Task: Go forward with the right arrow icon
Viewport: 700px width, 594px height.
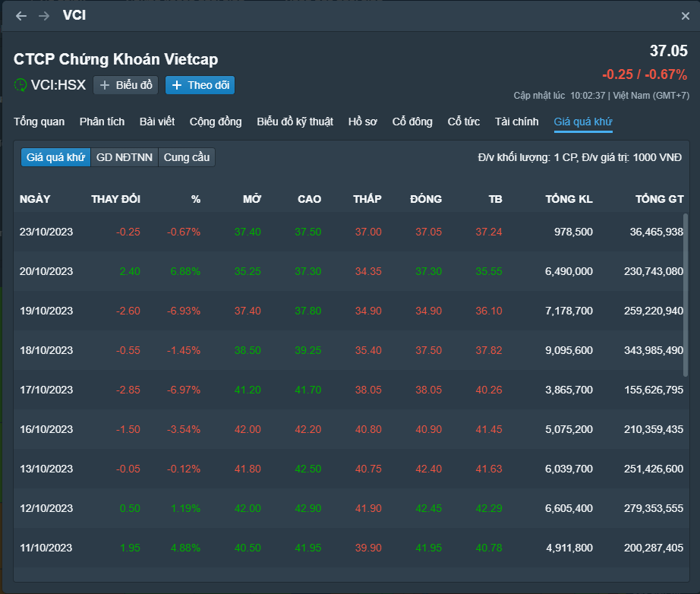Action: [x=44, y=16]
